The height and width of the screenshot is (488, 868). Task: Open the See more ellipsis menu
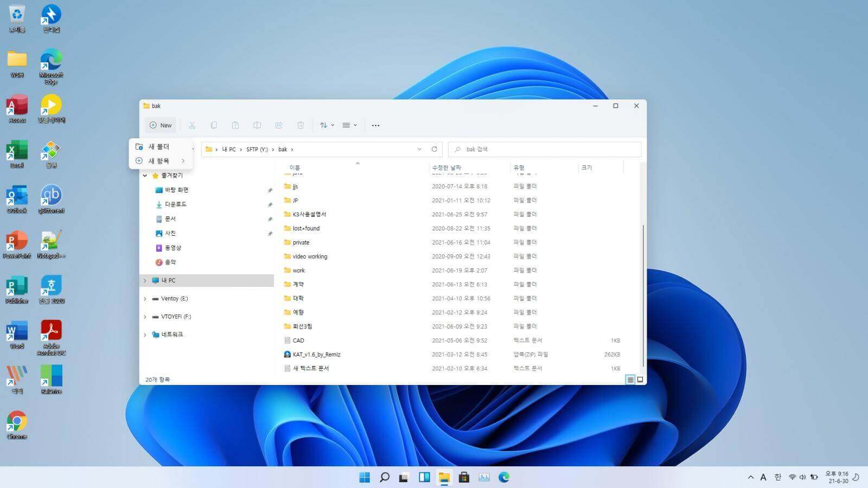click(x=375, y=125)
